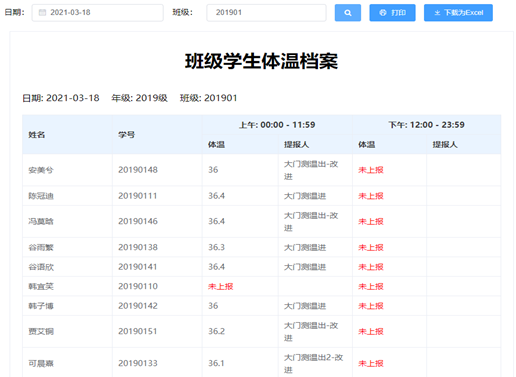Select student ID 20190111
516x377 pixels.
coord(138,196)
